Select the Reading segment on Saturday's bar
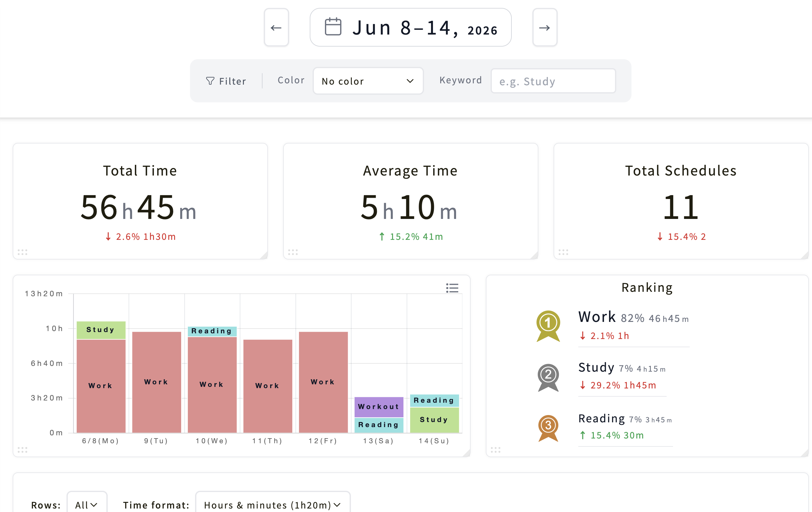812x512 pixels. [379, 425]
